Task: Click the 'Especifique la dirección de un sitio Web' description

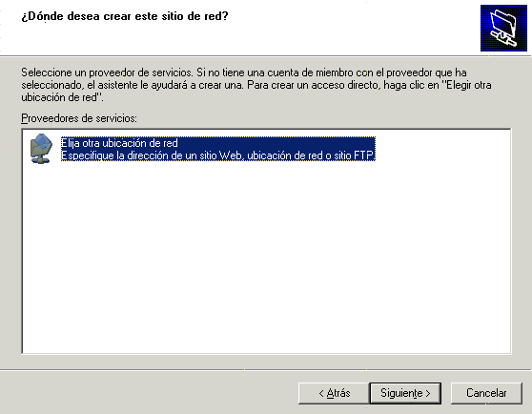Action: click(218, 155)
